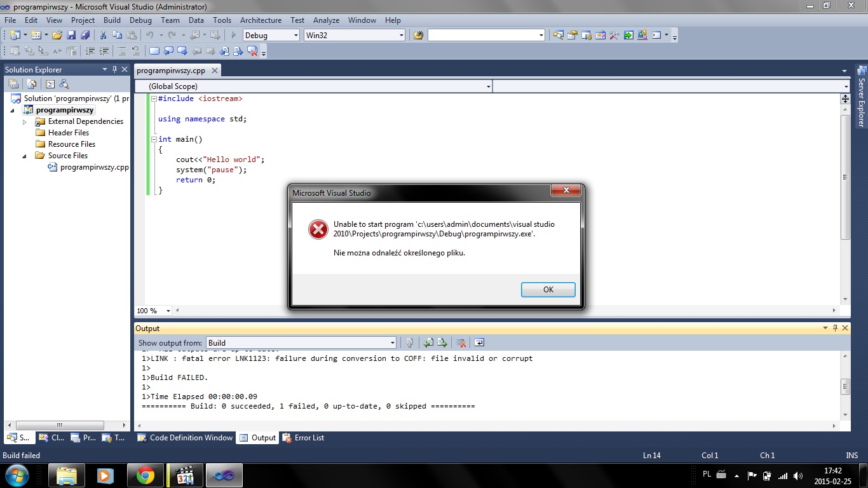
Task: Click the Find text input field
Action: [x=482, y=35]
